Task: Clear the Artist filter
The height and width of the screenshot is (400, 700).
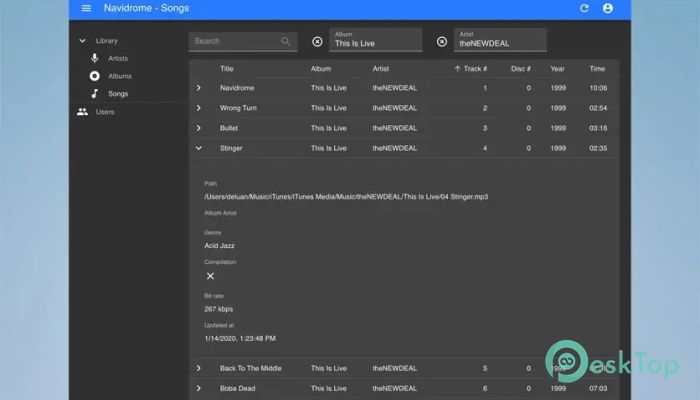Action: [442, 42]
